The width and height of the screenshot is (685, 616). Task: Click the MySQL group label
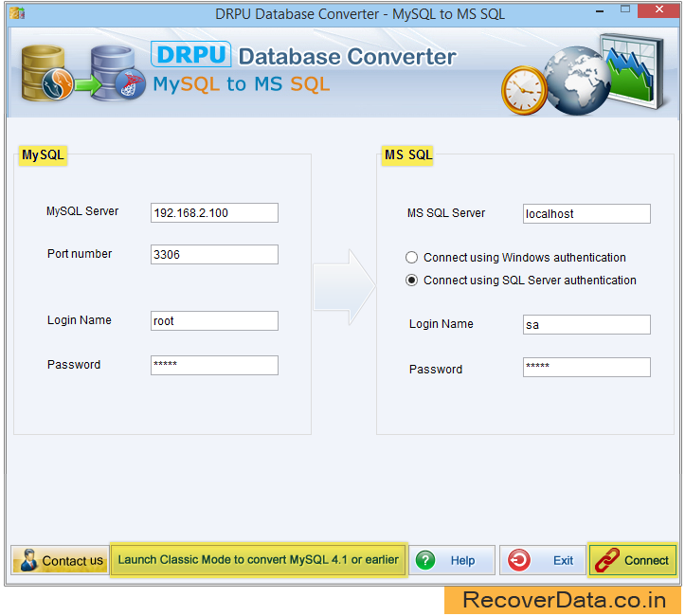pos(43,155)
